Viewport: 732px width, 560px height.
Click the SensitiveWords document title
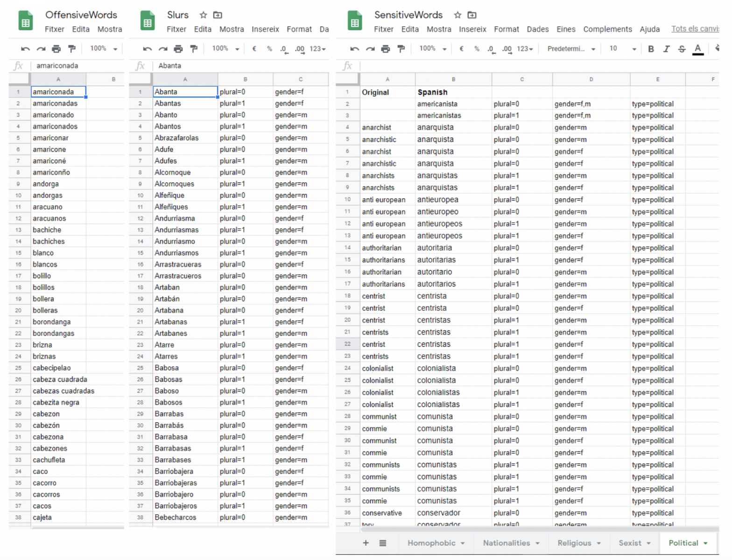pos(408,15)
